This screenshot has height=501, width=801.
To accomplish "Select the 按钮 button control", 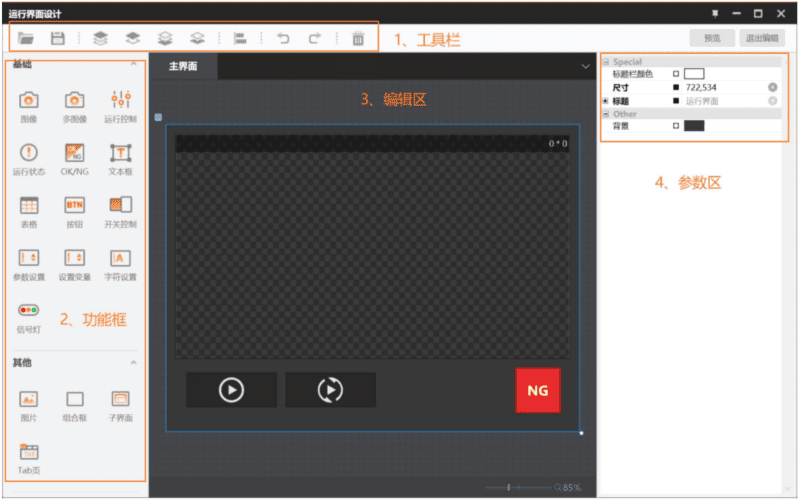I will tap(75, 211).
